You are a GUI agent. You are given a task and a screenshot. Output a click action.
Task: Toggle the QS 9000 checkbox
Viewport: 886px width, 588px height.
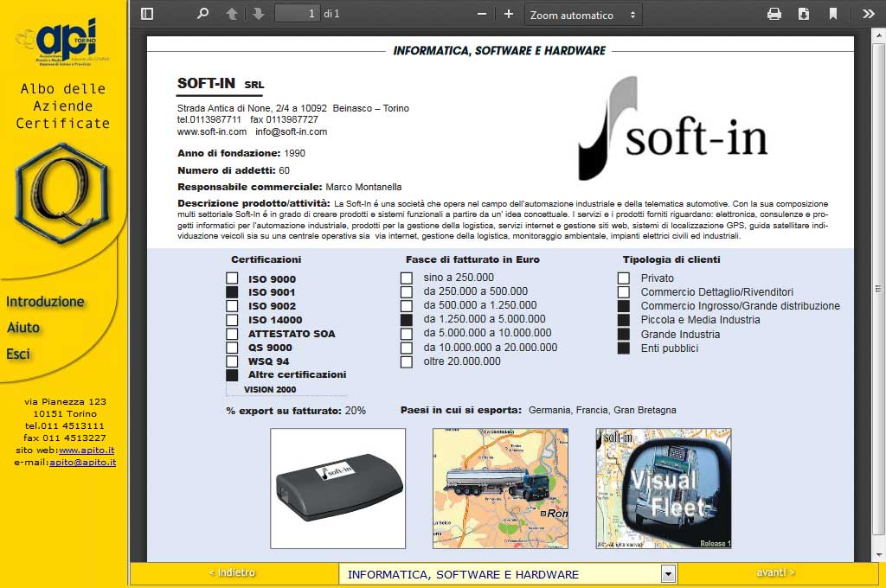pyautogui.click(x=232, y=348)
